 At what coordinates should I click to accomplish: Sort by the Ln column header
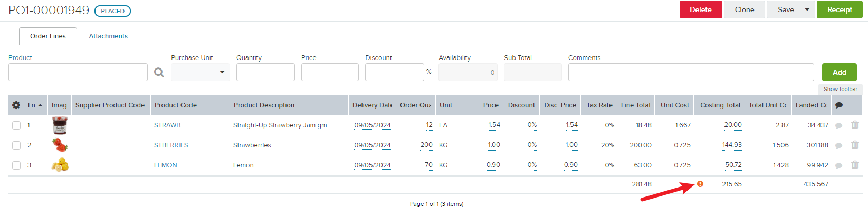tap(35, 105)
